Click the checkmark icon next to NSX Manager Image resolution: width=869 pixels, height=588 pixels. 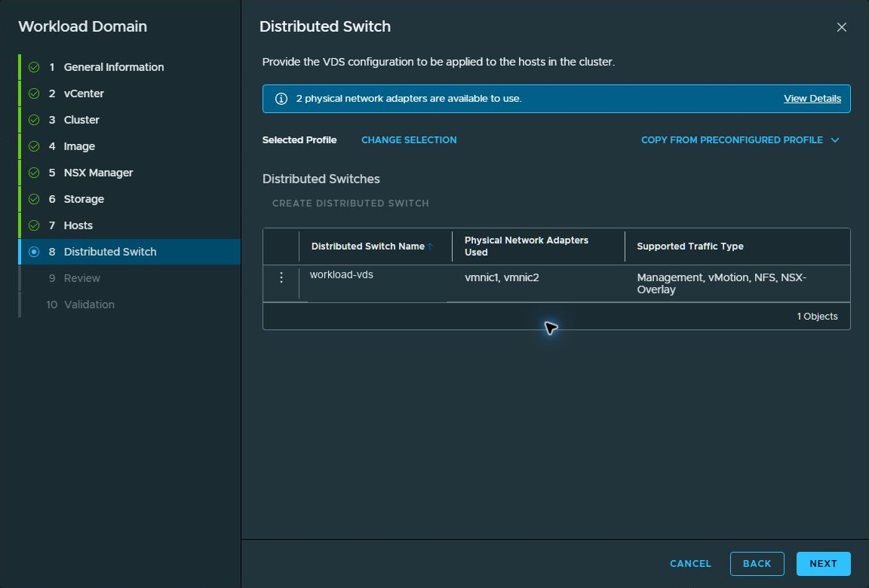[x=34, y=173]
